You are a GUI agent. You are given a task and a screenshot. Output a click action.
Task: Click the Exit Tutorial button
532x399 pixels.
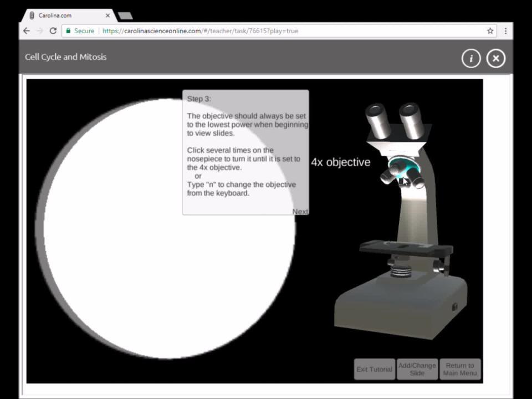pos(374,369)
